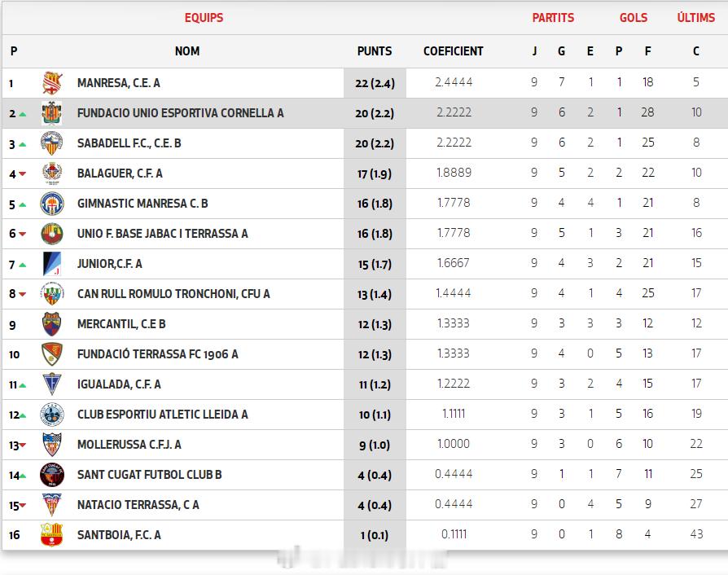Screen dimensions: 728x575
Task: Click the 0.1111 coefficient value
Action: point(454,534)
